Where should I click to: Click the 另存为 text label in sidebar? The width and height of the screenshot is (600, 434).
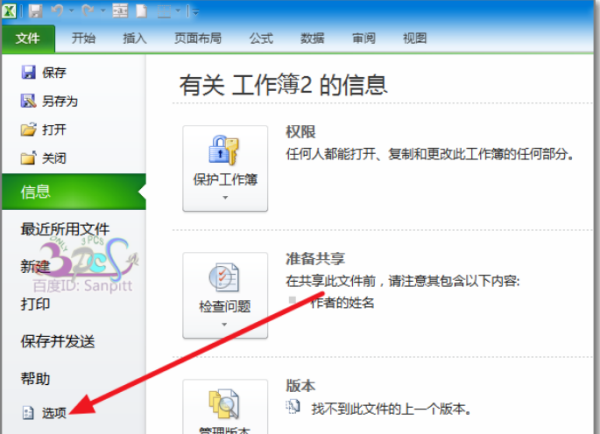tap(60, 101)
